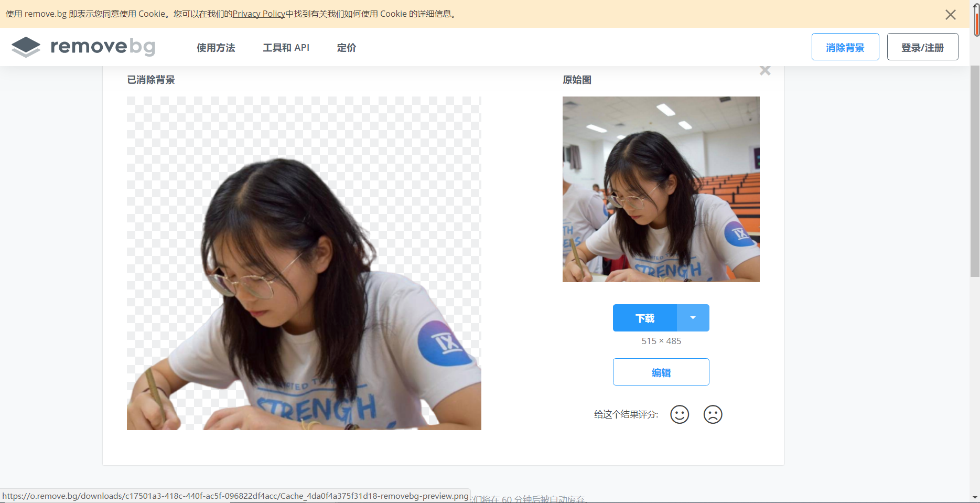Open the 工具和 API menu item

click(286, 48)
